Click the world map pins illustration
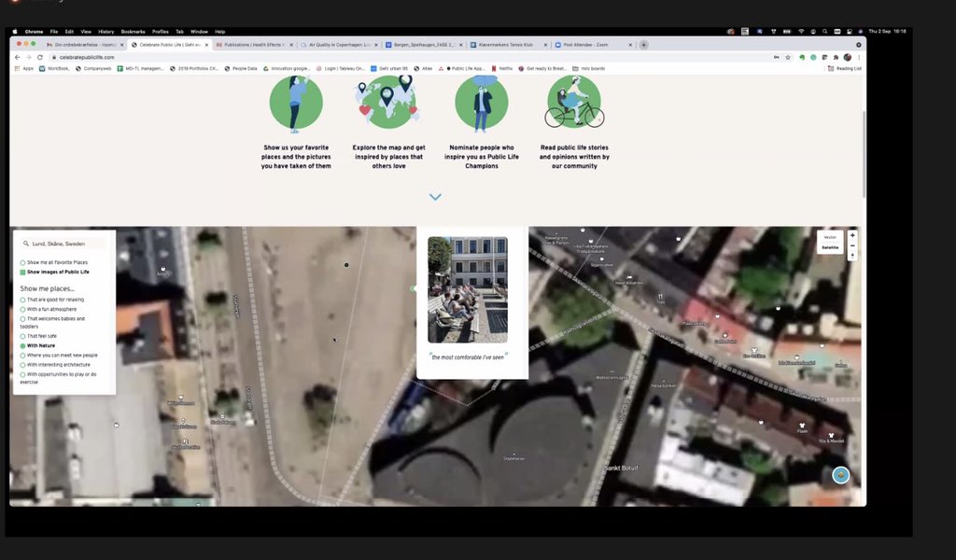 (x=387, y=103)
